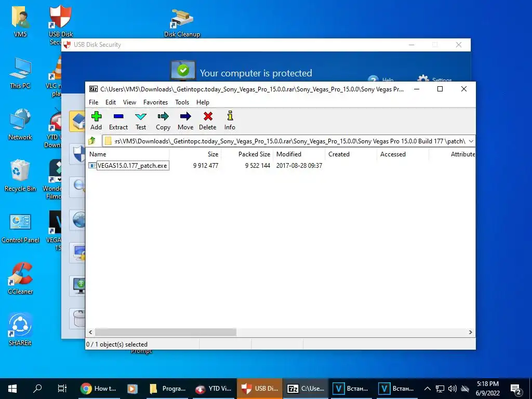
Task: Click the 9 912 477 size value
Action: pos(206,166)
